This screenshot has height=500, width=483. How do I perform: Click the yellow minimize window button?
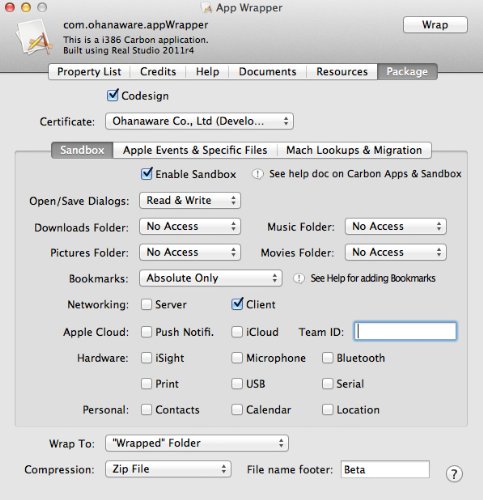coord(26,7)
